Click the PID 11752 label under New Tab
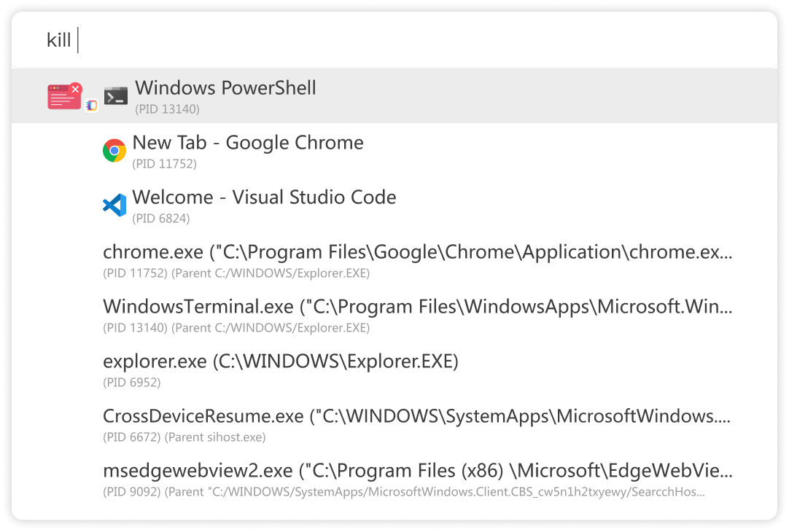This screenshot has height=532, width=789. pos(164,164)
